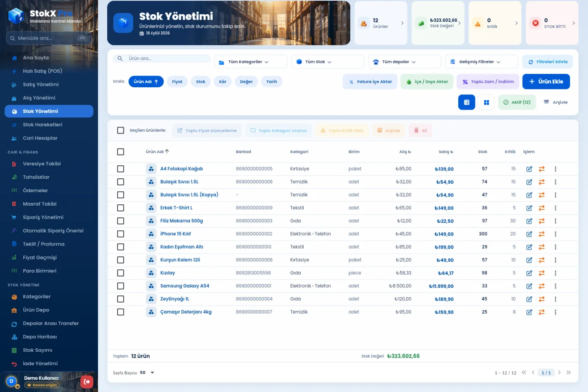This screenshot has height=392, width=588.
Task: Go to Stok Hareketleri menu item
Action: click(49, 125)
